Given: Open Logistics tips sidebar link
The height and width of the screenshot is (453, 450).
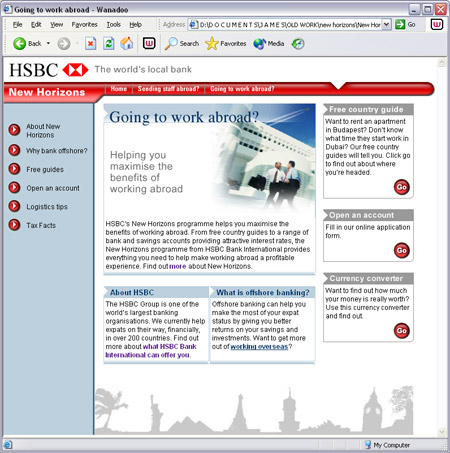Looking at the screenshot, I should coord(47,207).
